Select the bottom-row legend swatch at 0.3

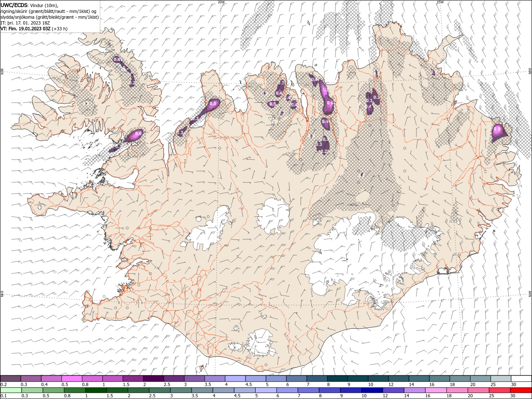click(32, 390)
